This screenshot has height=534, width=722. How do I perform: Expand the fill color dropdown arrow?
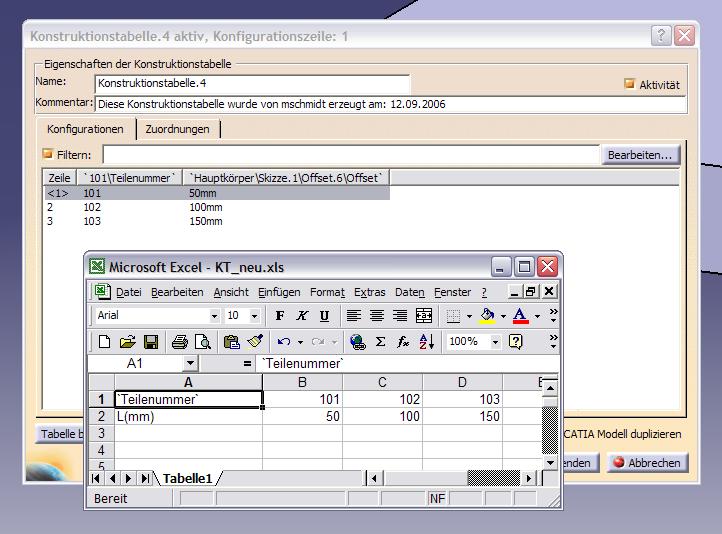point(503,316)
